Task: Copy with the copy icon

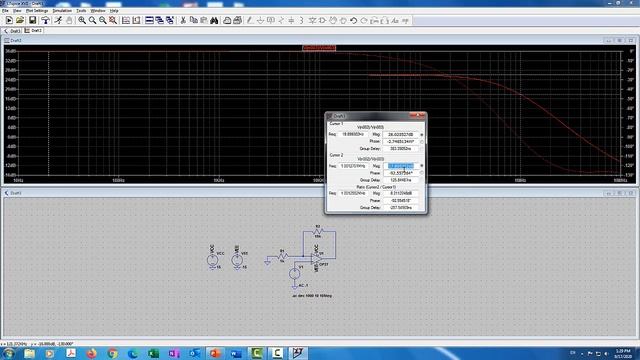Action: coord(193,20)
